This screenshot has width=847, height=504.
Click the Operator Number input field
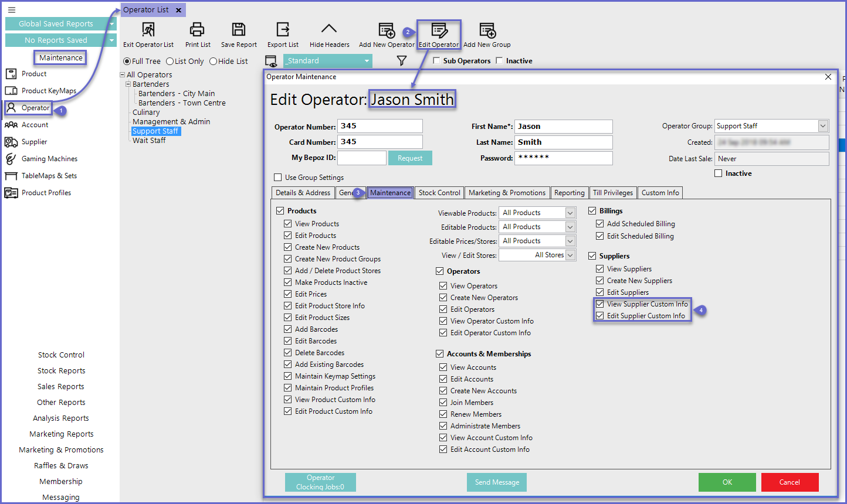[380, 126]
